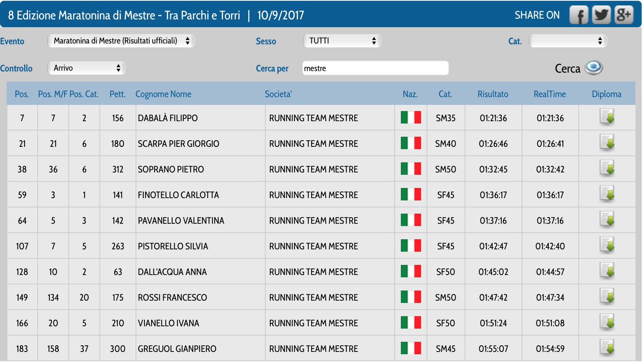The width and height of the screenshot is (644, 362).
Task: Expand the Cat. category dropdown
Action: [568, 41]
